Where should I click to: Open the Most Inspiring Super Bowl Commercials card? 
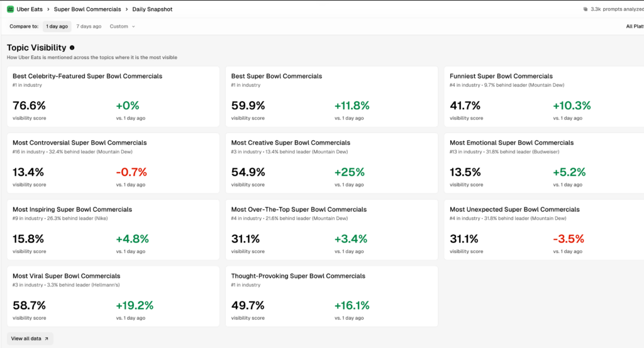click(x=113, y=229)
